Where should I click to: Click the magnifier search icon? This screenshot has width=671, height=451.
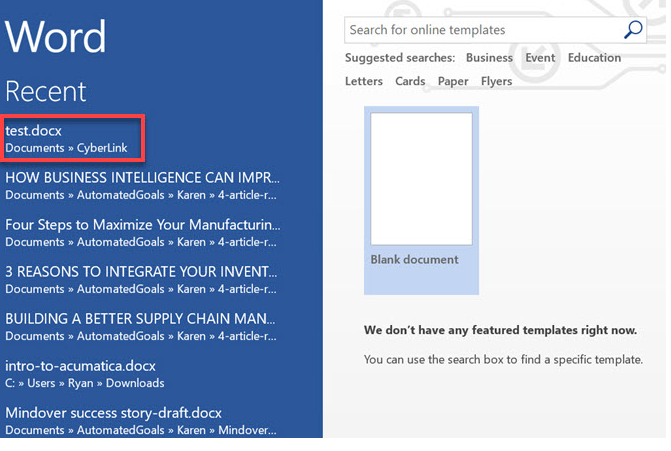point(633,30)
